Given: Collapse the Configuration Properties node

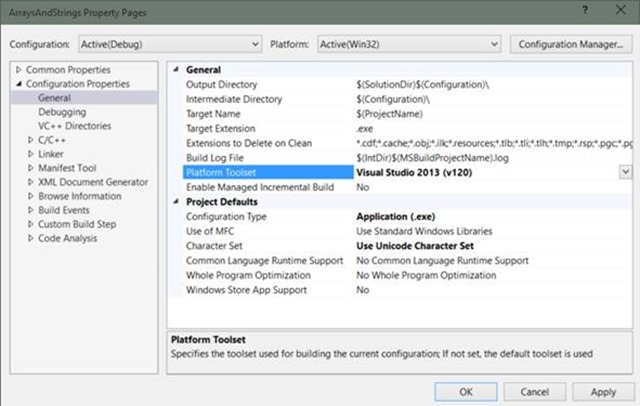Looking at the screenshot, I should coord(19,84).
